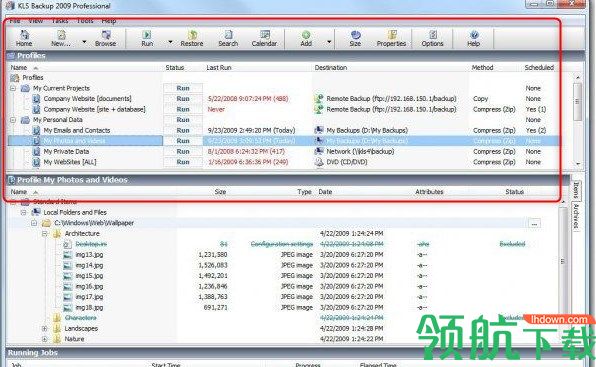Switch to the Items side tab
This screenshot has height=367, width=596.
click(576, 190)
